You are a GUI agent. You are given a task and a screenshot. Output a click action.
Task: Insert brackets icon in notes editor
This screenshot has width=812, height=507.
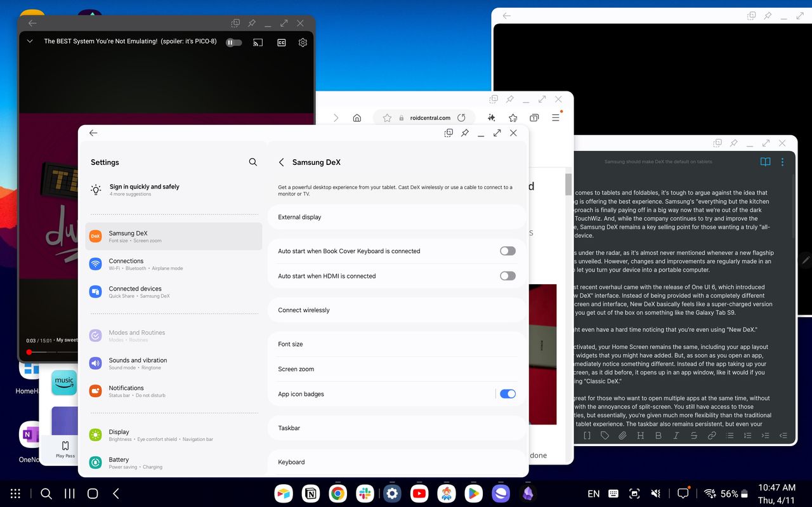(x=587, y=435)
